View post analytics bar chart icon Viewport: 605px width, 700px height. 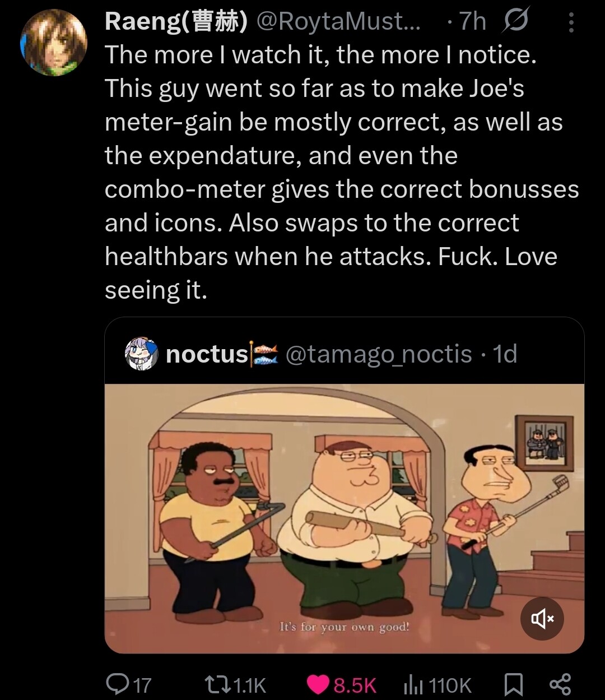(x=413, y=684)
